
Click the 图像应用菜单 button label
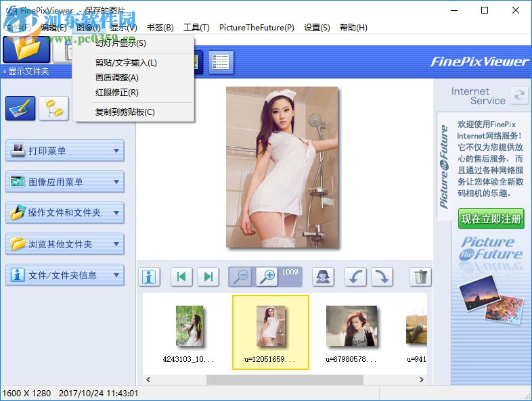(56, 182)
